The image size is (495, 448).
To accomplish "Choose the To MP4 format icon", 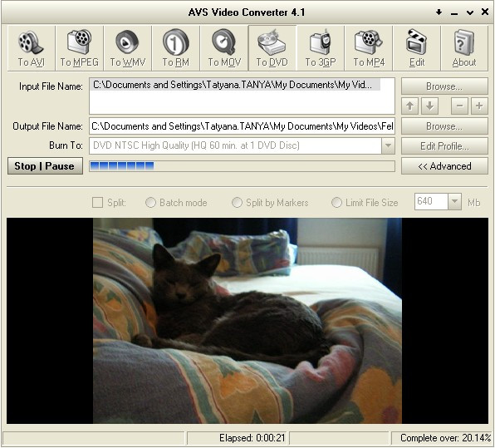I will (x=369, y=48).
